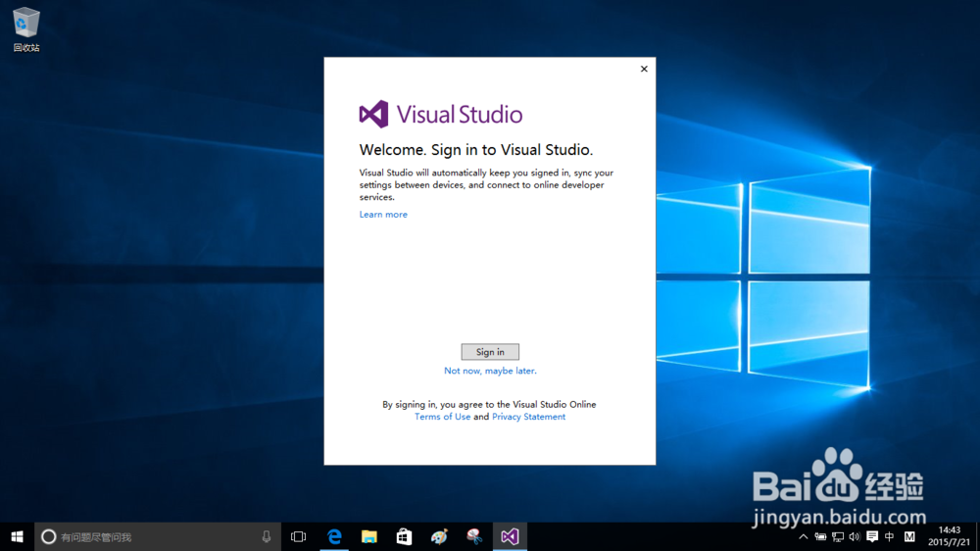This screenshot has height=551, width=980.
Task: Open the Action Center notifications icon
Action: pos(872,536)
